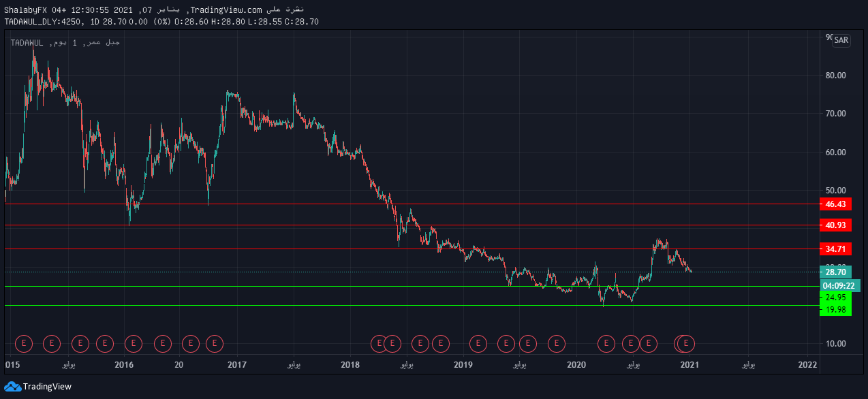The height and width of the screenshot is (399, 868).
Task: Click the 2022 year label on time axis
Action: pyautogui.click(x=808, y=365)
